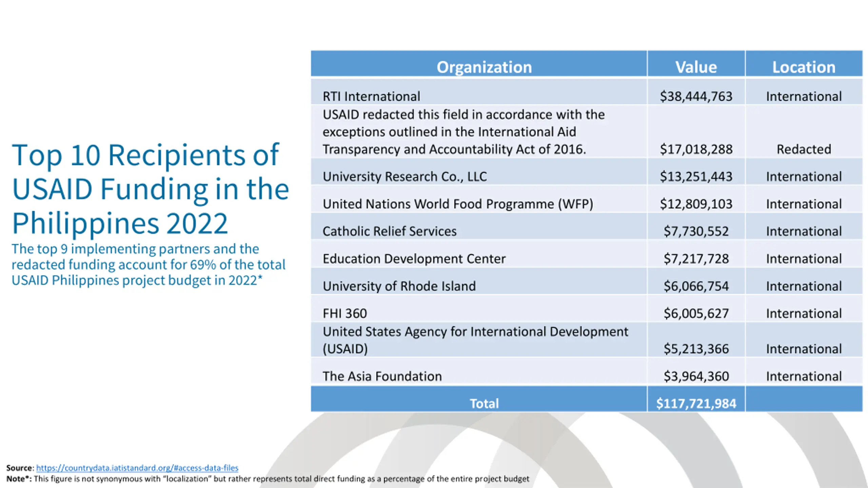Select The Asia Foundation cell
This screenshot has height=488, width=868.
click(x=382, y=376)
